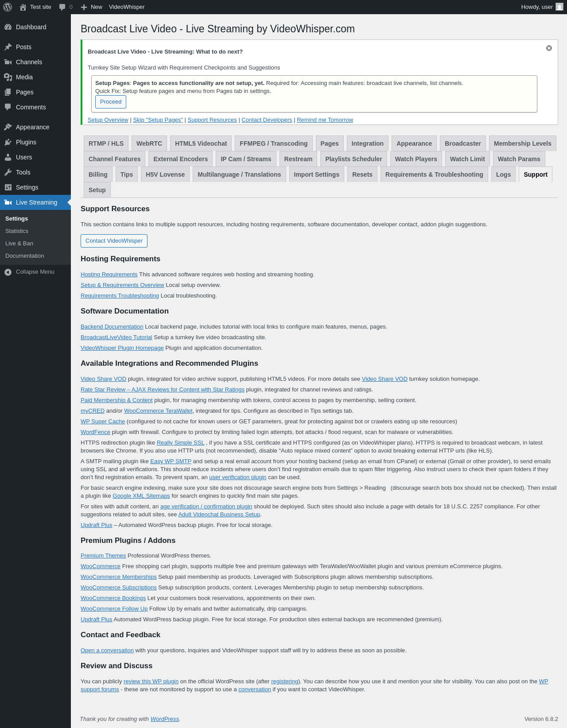The height and width of the screenshot is (728, 567).
Task: Open the Watch Players tab
Action: pyautogui.click(x=416, y=159)
